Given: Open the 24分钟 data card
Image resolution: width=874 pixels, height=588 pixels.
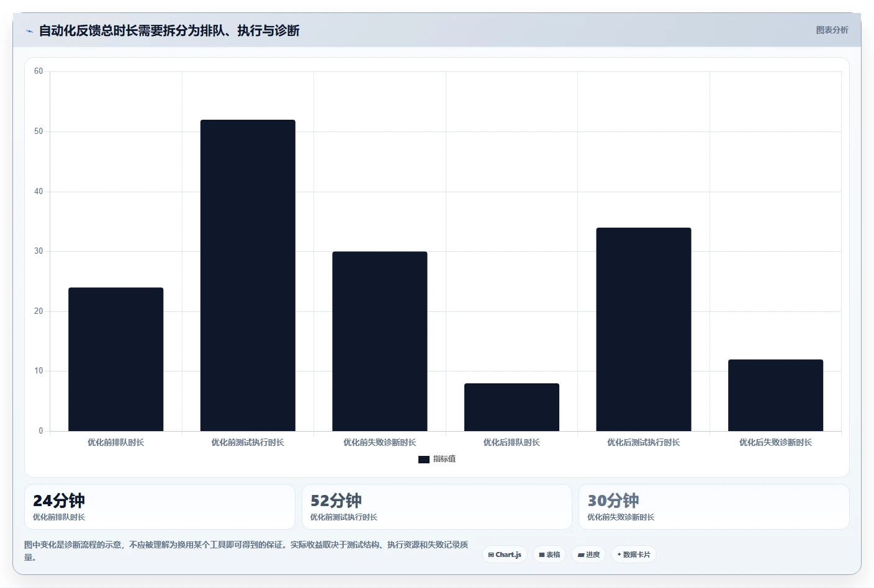Looking at the screenshot, I should click(x=160, y=507).
